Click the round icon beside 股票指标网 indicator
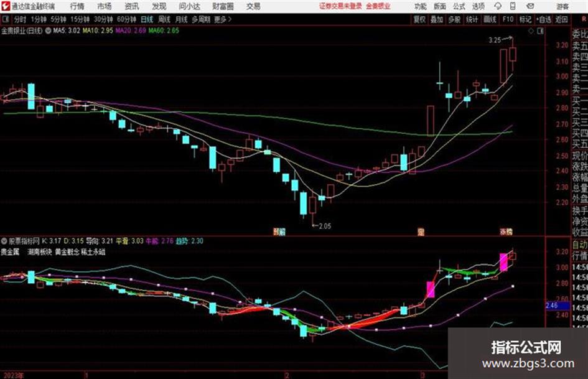 click(x=4, y=241)
